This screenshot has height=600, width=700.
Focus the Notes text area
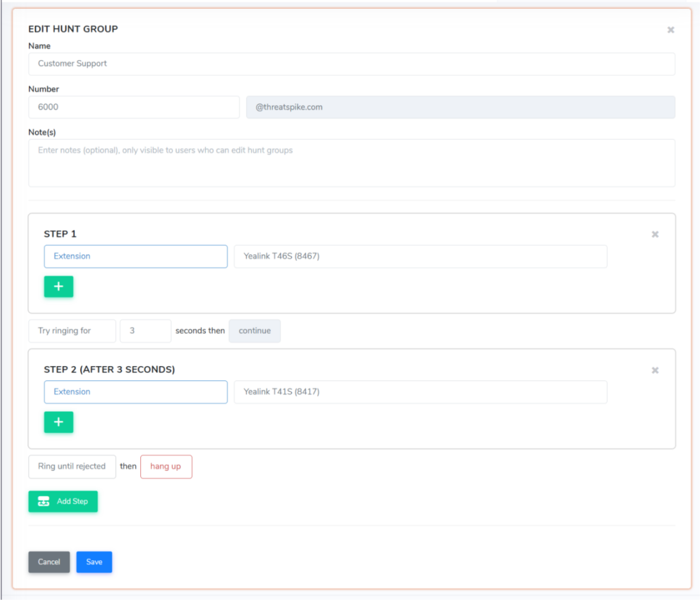(x=352, y=163)
